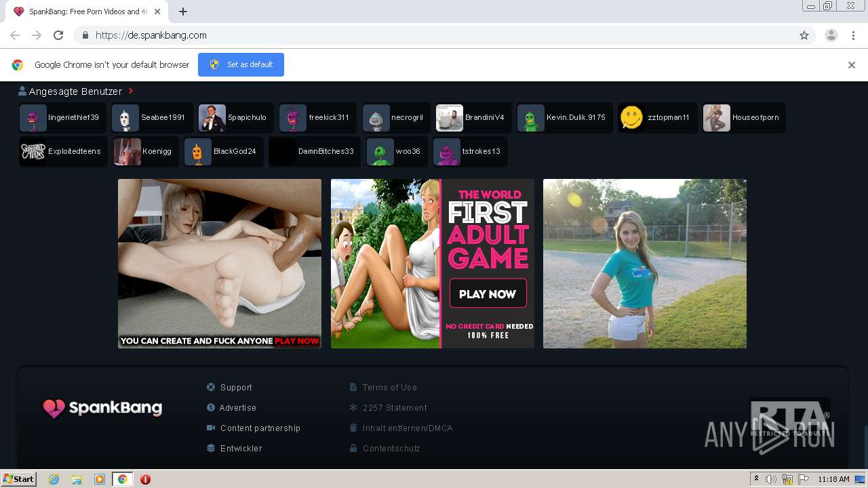Open user woo36 profile
This screenshot has width=868, height=488.
pyautogui.click(x=397, y=151)
